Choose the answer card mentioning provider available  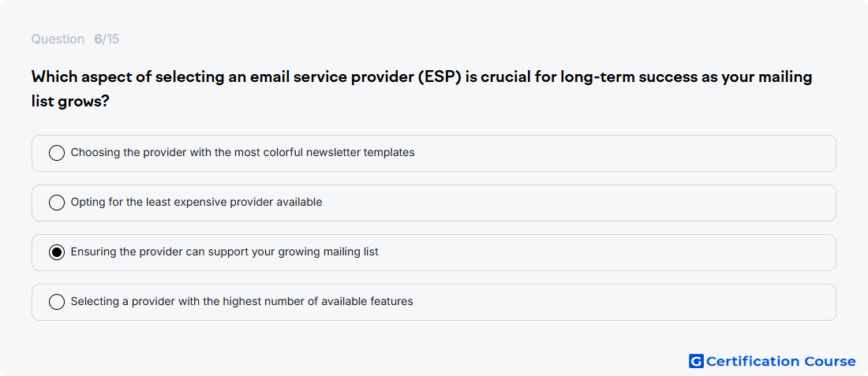pyautogui.click(x=433, y=203)
